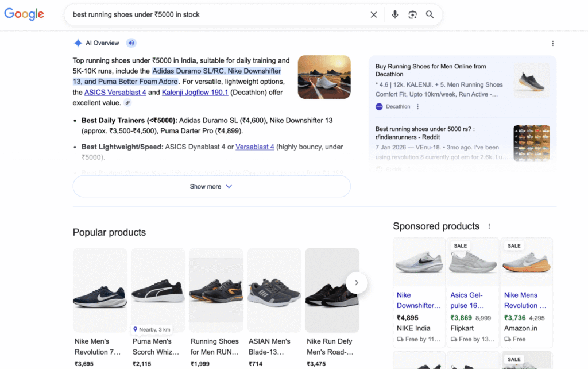This screenshot has width=588, height=369.
Task: Click Decathlon shoe thumbnail image
Action: coord(532,80)
